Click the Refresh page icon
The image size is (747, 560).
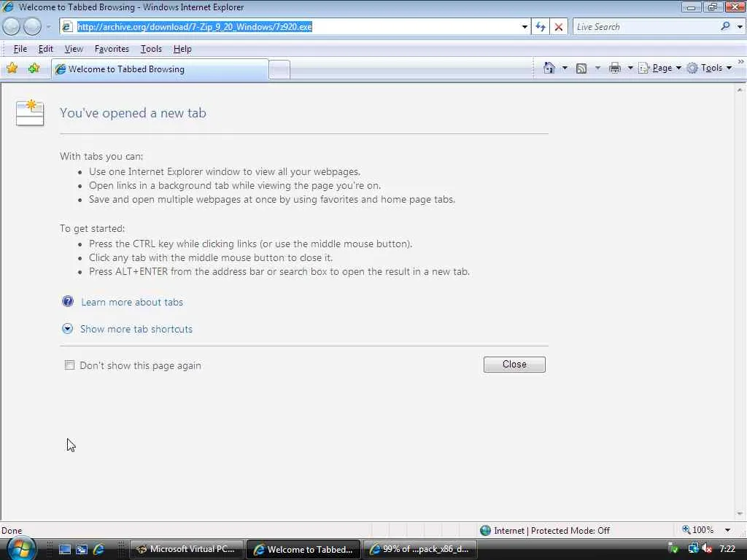pos(541,27)
